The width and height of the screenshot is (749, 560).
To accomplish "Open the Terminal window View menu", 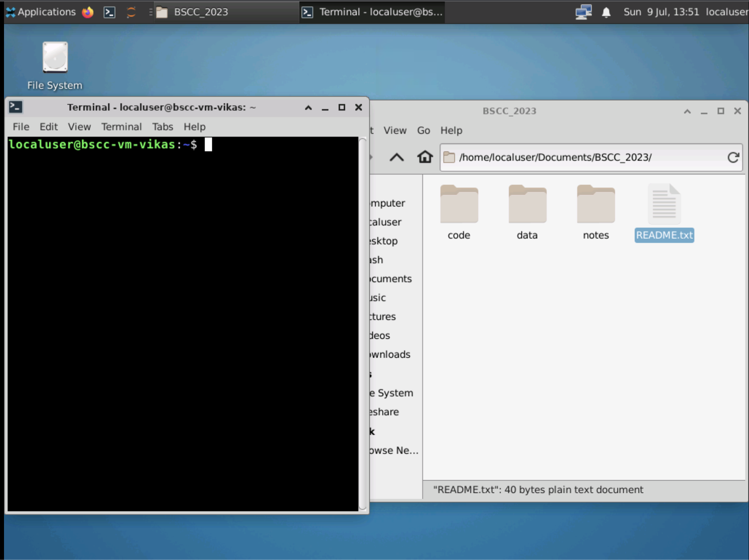I will pyautogui.click(x=79, y=127).
